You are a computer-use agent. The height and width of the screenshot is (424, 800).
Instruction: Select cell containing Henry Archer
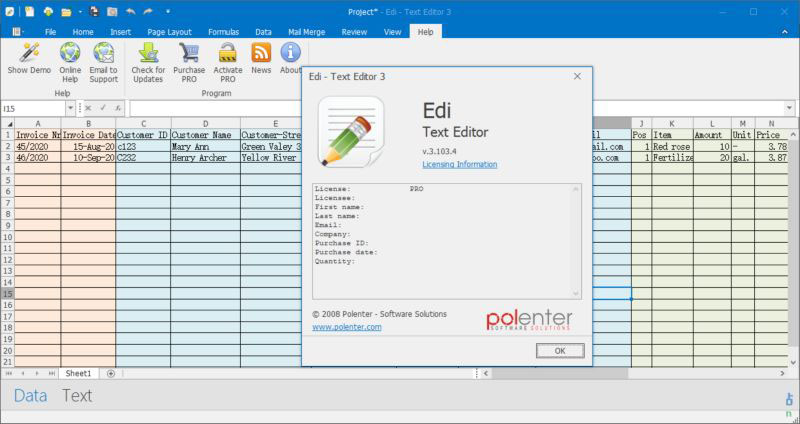pos(206,158)
